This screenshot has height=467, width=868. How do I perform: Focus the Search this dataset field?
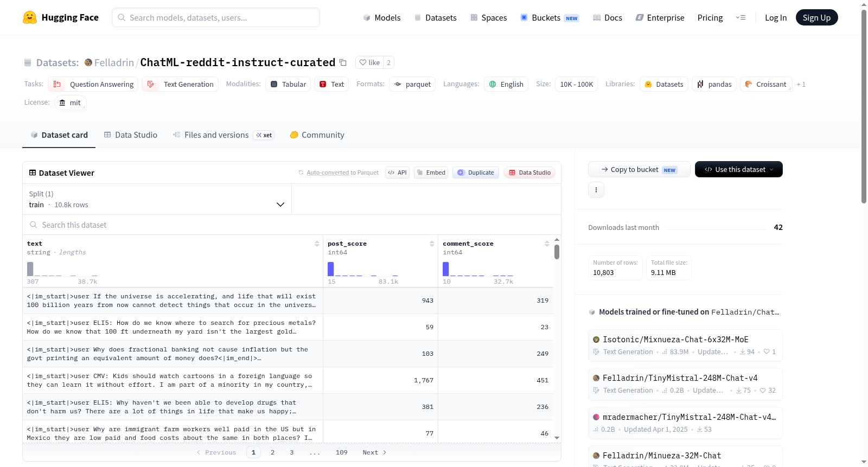pos(292,225)
